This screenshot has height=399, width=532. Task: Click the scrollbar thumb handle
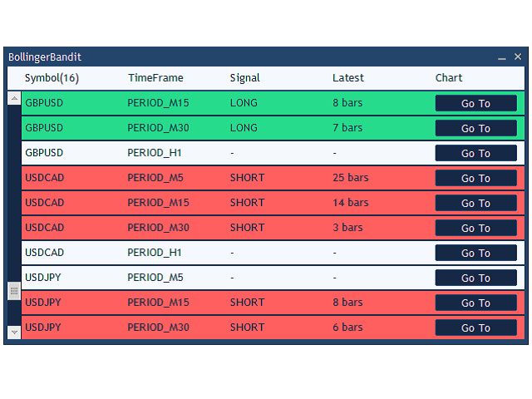point(14,290)
